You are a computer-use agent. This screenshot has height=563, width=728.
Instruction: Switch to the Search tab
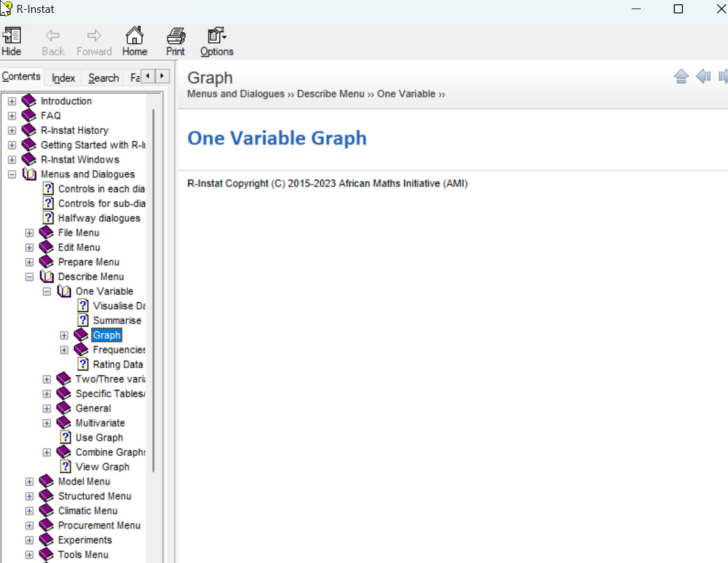104,78
